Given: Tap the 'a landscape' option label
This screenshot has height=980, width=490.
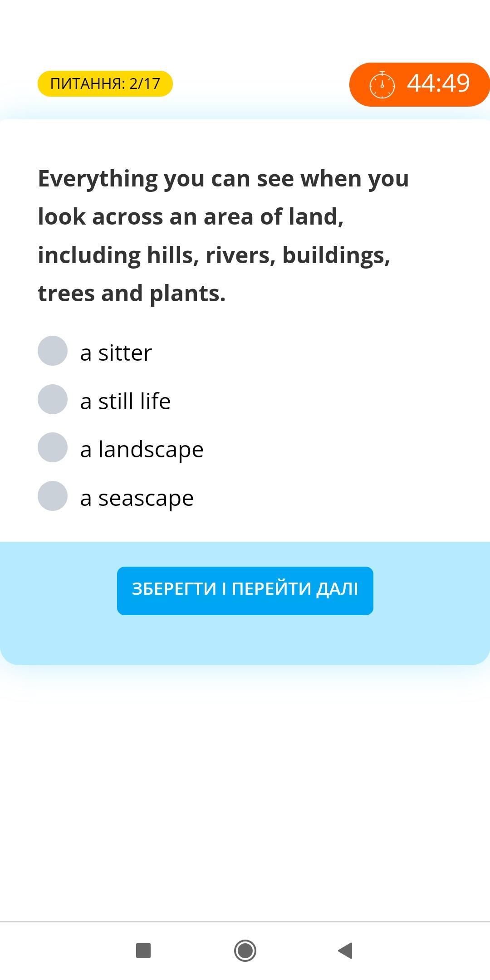Looking at the screenshot, I should tap(142, 450).
